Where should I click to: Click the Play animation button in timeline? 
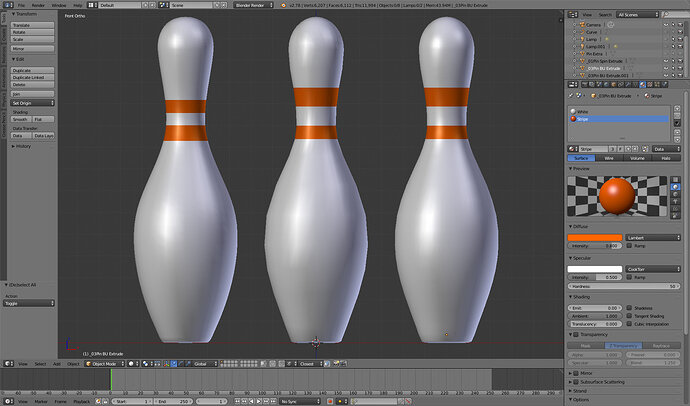(x=259, y=401)
